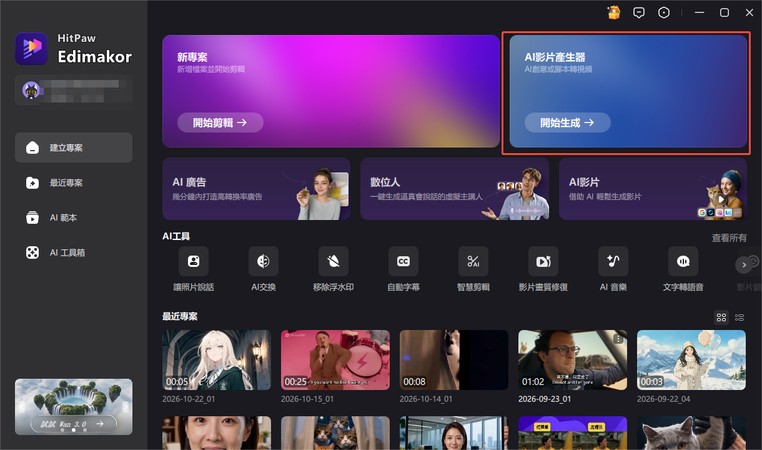Click project name 2026-09-23_01
The image size is (762, 450).
coord(545,399)
